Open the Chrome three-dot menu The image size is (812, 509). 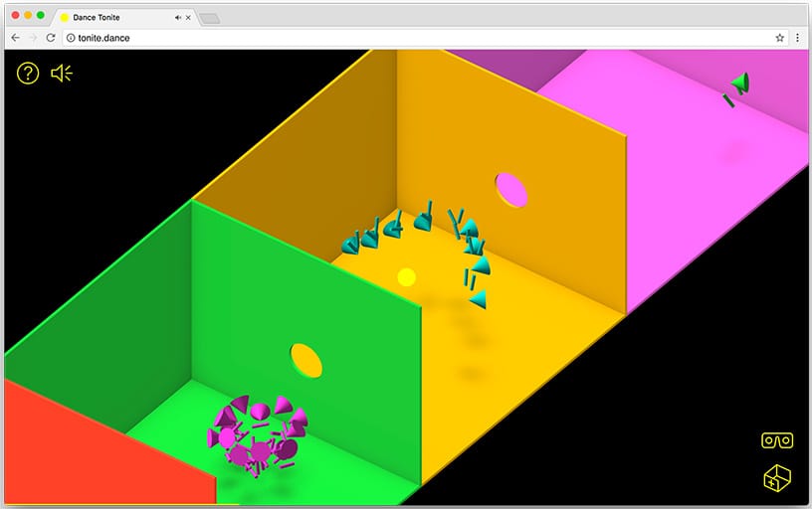[x=797, y=38]
